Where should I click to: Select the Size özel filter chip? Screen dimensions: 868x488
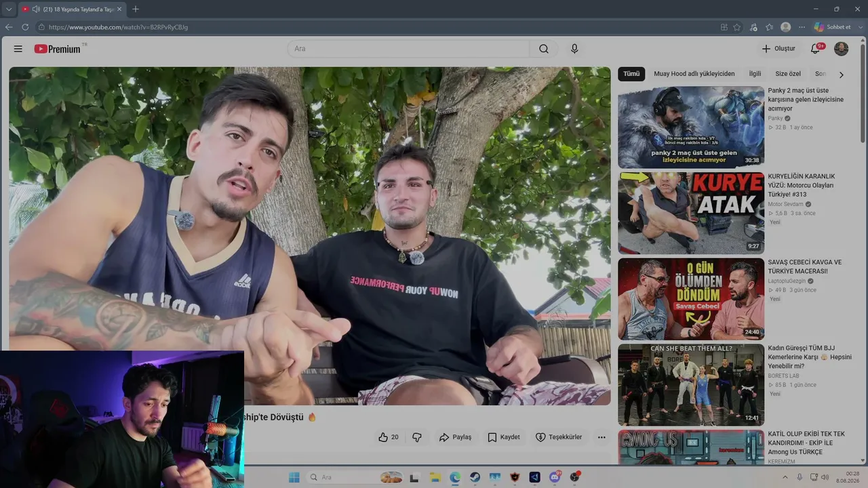point(788,74)
